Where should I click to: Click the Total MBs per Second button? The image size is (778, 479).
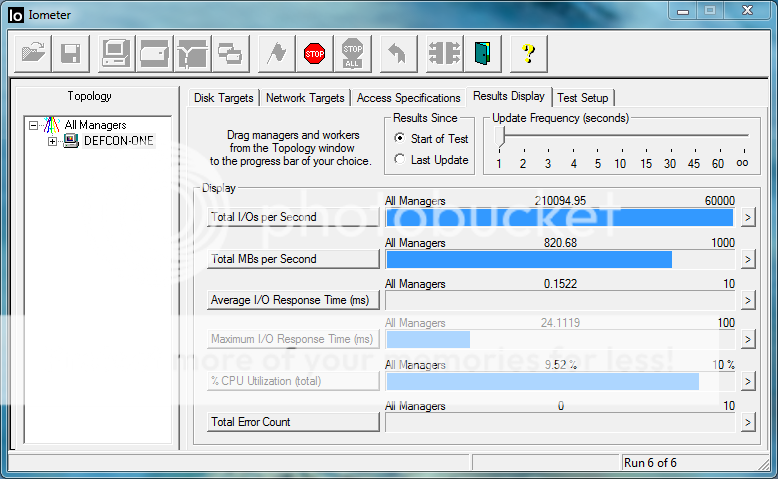tap(293, 259)
